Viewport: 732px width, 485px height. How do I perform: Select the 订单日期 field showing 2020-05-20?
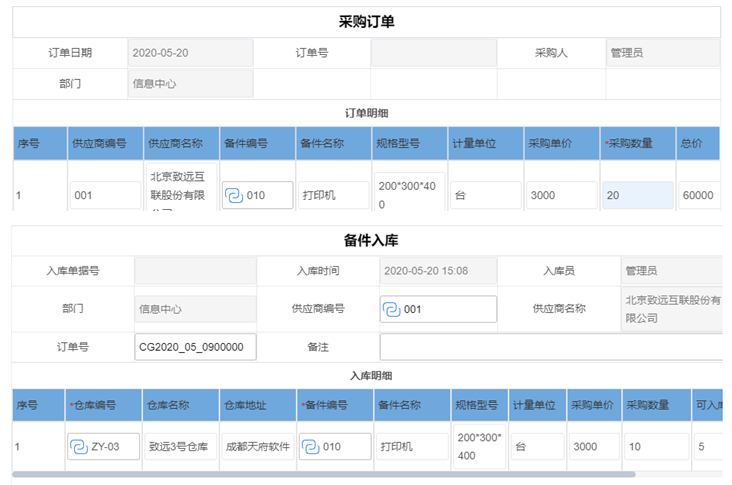[x=190, y=53]
